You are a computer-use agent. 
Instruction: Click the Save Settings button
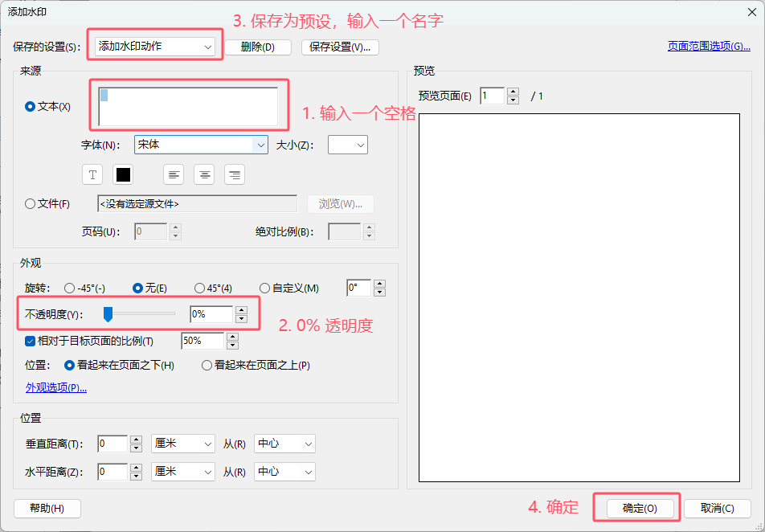coord(340,47)
